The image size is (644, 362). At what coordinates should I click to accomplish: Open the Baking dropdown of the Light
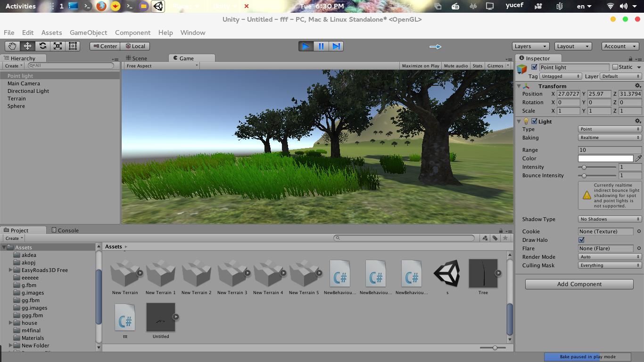coord(609,137)
